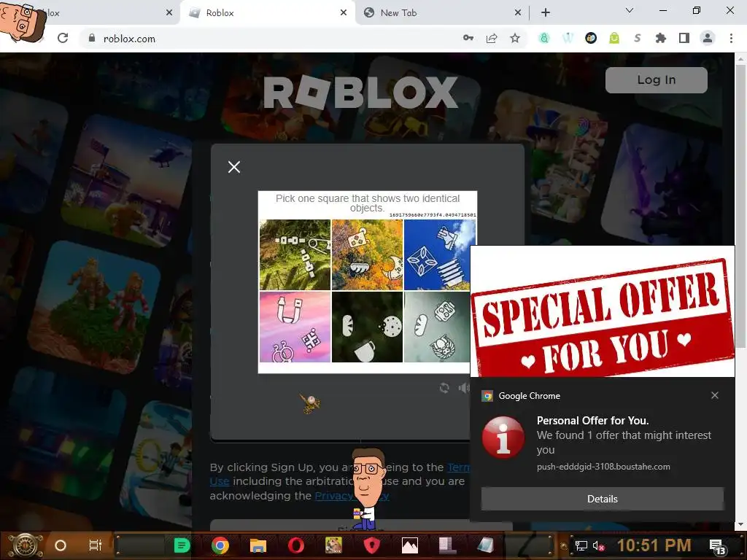Pick the captcha square with safety pin
This screenshot has width=747, height=560.
(x=295, y=254)
